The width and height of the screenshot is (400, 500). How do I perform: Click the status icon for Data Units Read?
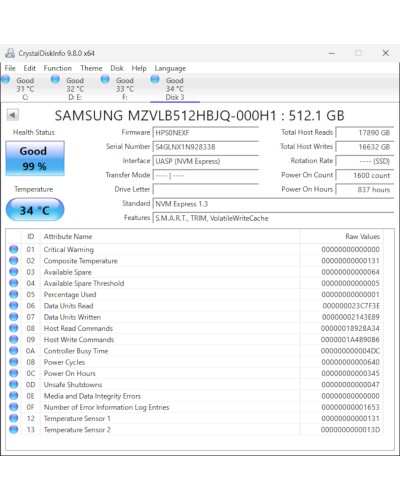[14, 305]
